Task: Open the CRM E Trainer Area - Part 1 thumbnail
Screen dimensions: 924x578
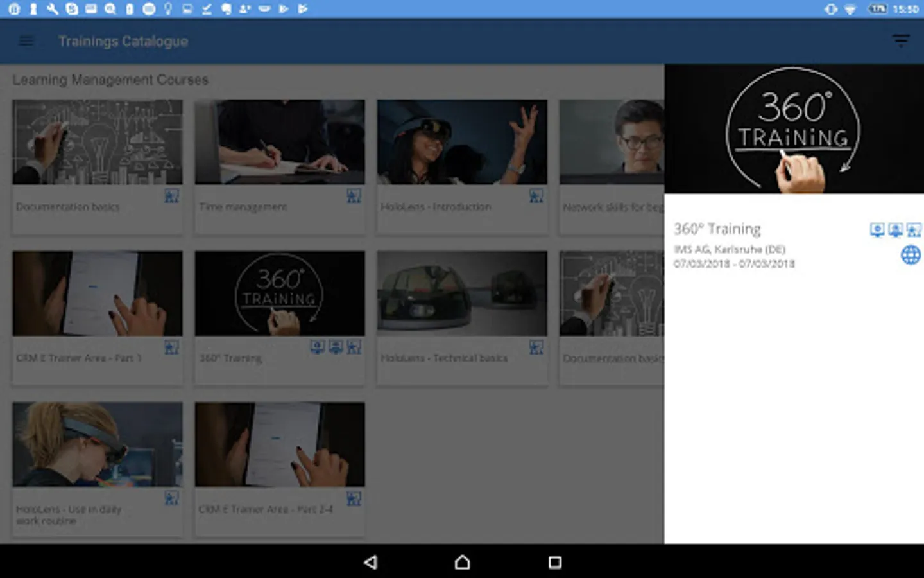Action: tap(98, 293)
